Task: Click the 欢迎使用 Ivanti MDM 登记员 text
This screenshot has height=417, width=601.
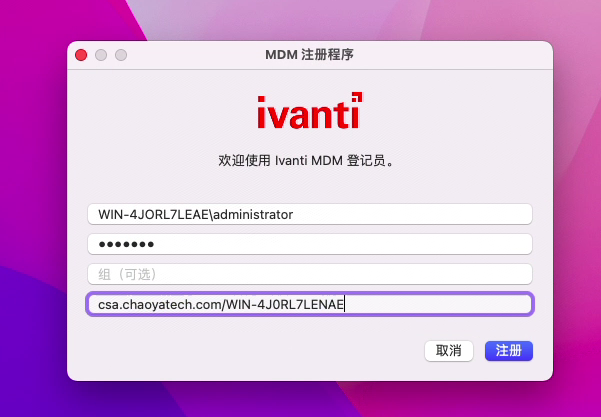Action: click(306, 160)
